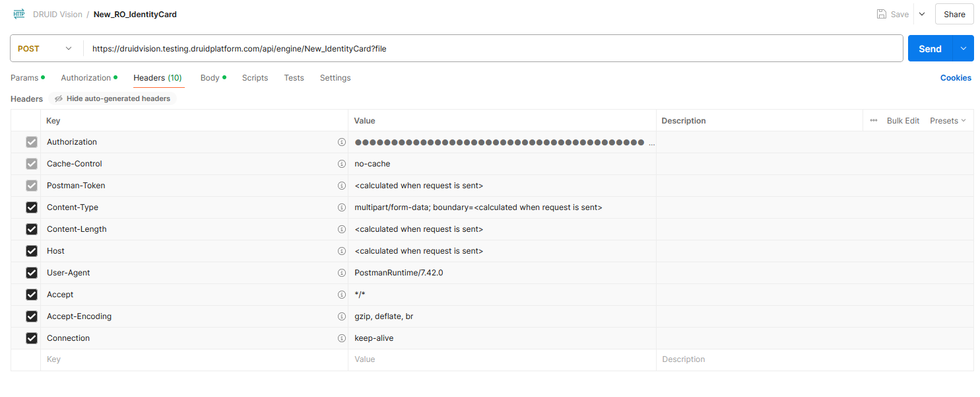The height and width of the screenshot is (397, 980).
Task: Click the Save disk icon
Action: [881, 14]
